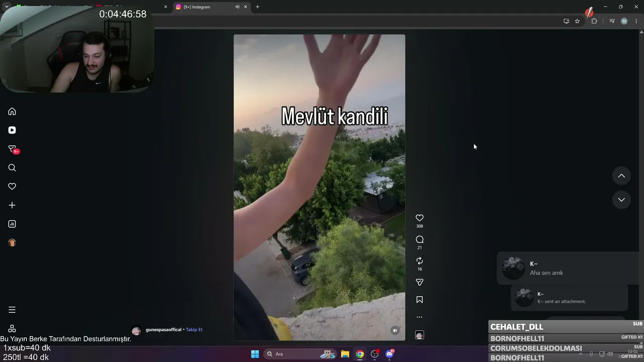Click the playing reel video 'Mevlüt kandili'
The width and height of the screenshot is (644, 362).
click(x=319, y=188)
